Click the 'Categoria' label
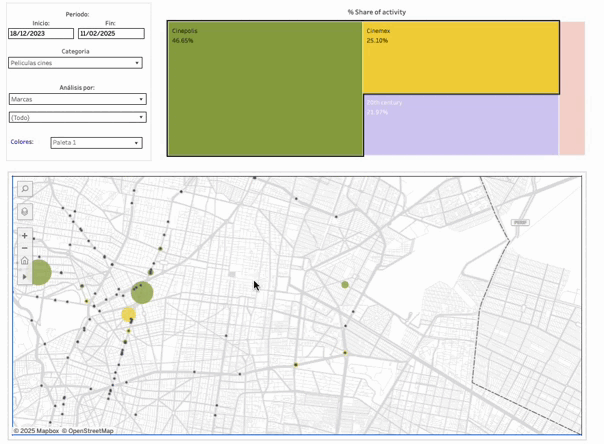604x444 pixels. tap(75, 51)
